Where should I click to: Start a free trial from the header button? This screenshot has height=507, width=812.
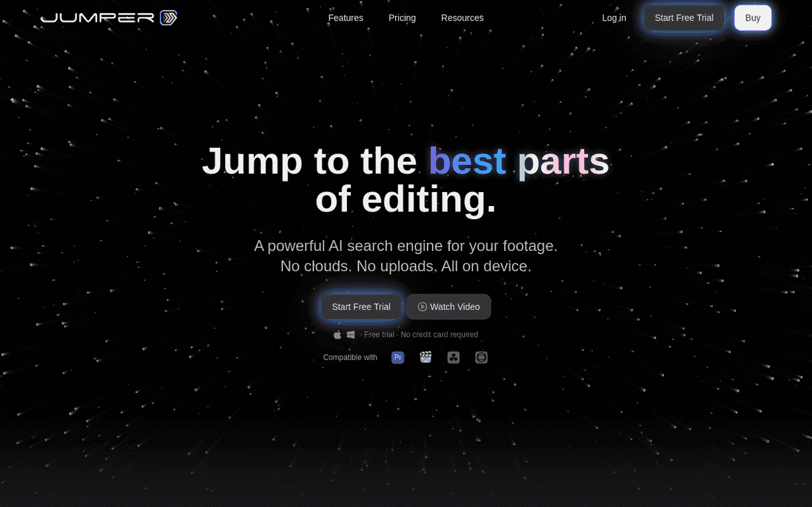(x=684, y=18)
